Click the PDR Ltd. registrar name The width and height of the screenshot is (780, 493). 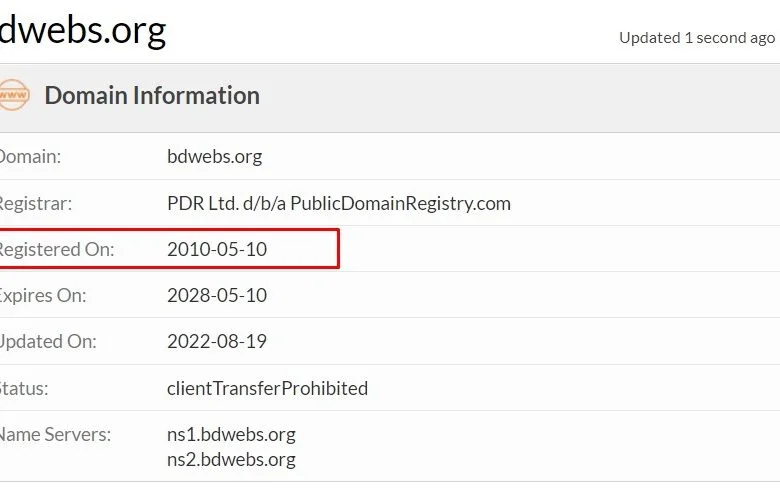point(339,203)
